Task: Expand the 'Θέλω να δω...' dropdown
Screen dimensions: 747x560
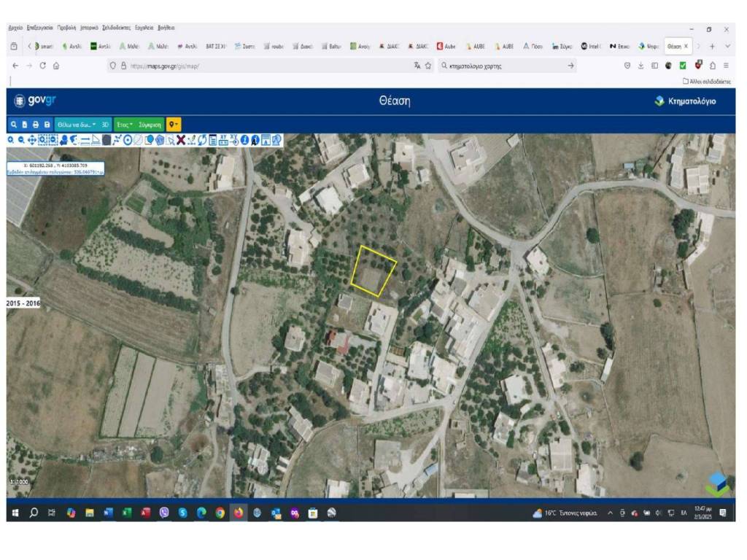Action: [76, 125]
